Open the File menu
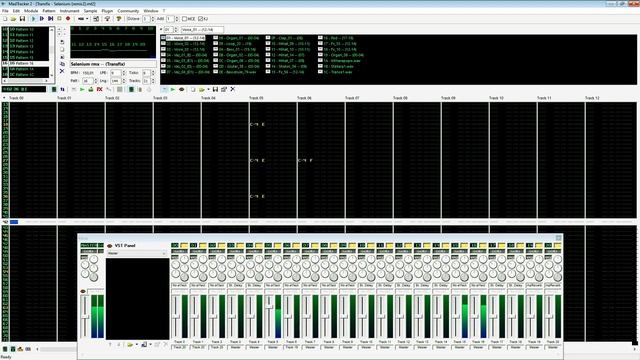 [x=5, y=11]
